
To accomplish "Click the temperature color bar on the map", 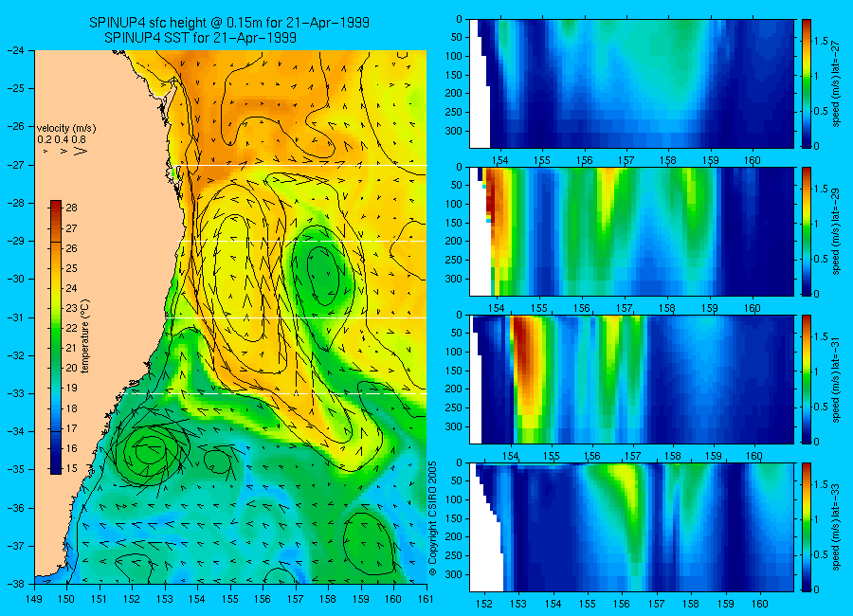I will pyautogui.click(x=56, y=337).
